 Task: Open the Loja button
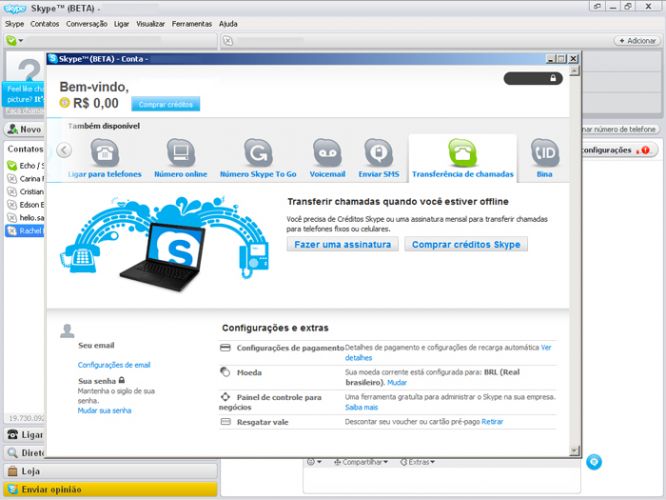pyautogui.click(x=110, y=471)
